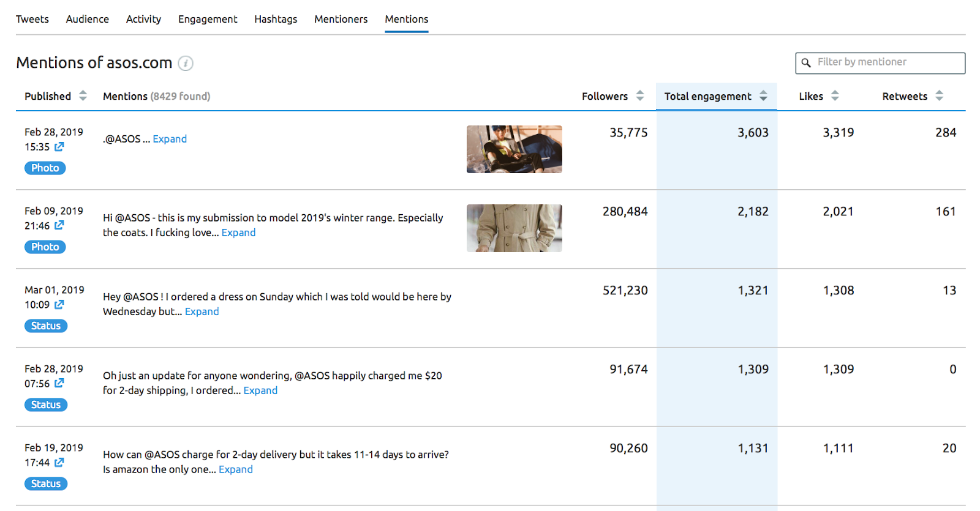980x511 pixels.
Task: Sort by Likes column arrows
Action: pos(835,96)
